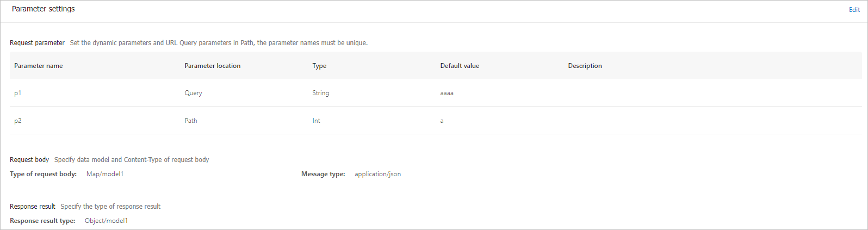Click the Map/model1 request body type
Screen dimensions: 868x230
click(105, 174)
